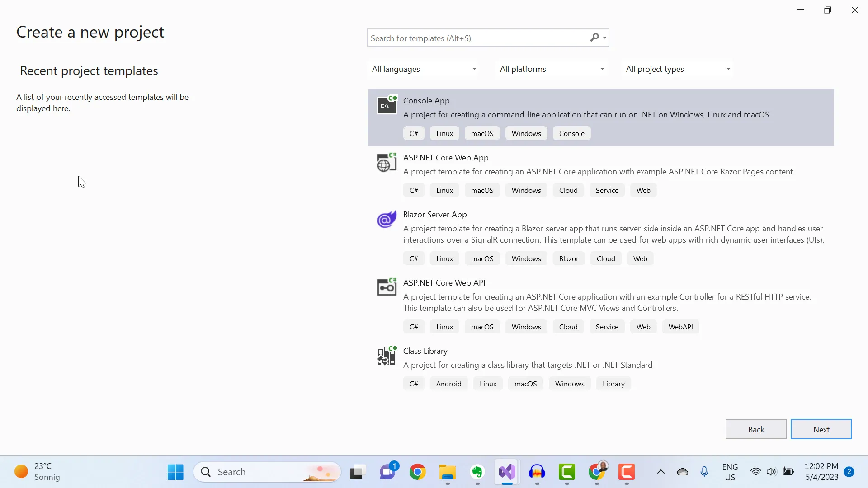This screenshot has width=868, height=488.
Task: Open the OneDrive cloud tray icon
Action: [x=683, y=472]
